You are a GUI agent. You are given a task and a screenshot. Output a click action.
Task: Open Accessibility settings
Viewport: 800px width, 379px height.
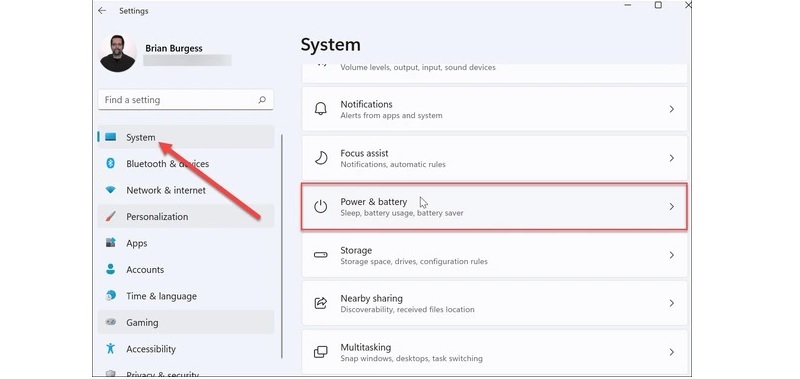point(186,349)
